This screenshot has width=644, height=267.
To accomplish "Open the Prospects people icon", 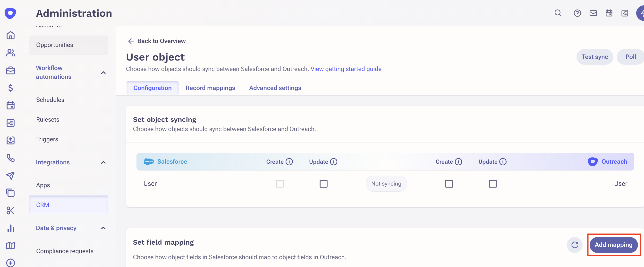I will pos(10,53).
